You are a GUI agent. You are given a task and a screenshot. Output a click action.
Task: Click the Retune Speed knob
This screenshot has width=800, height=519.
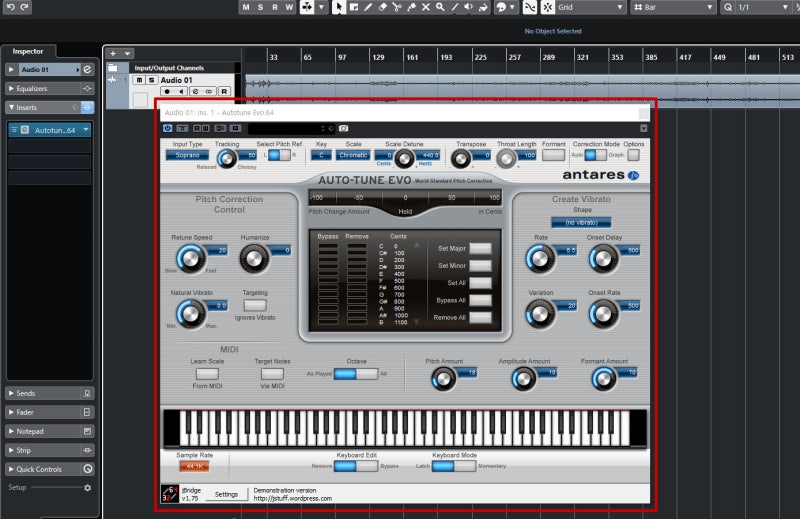click(x=190, y=259)
